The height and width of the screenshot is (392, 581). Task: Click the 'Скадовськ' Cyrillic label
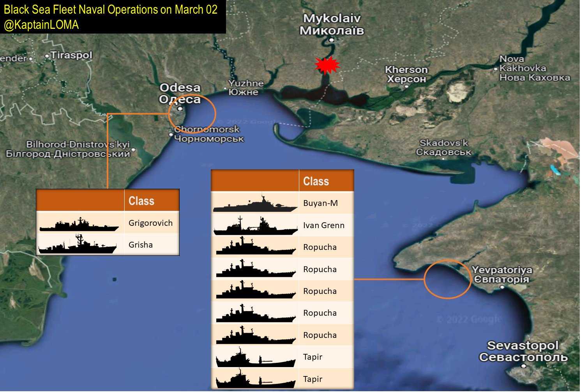[443, 152]
